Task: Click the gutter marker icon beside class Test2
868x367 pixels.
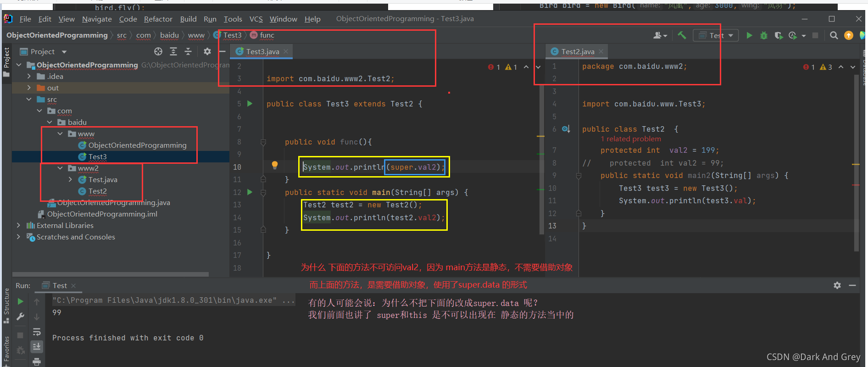Action: pos(566,129)
